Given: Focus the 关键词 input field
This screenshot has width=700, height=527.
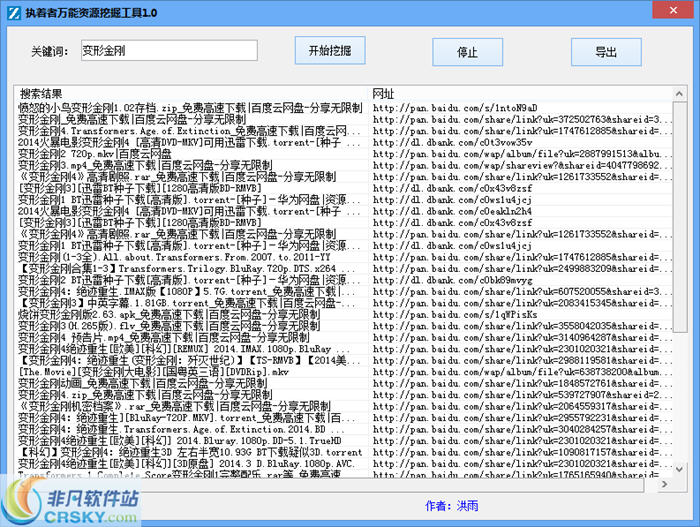Looking at the screenshot, I should (x=169, y=50).
